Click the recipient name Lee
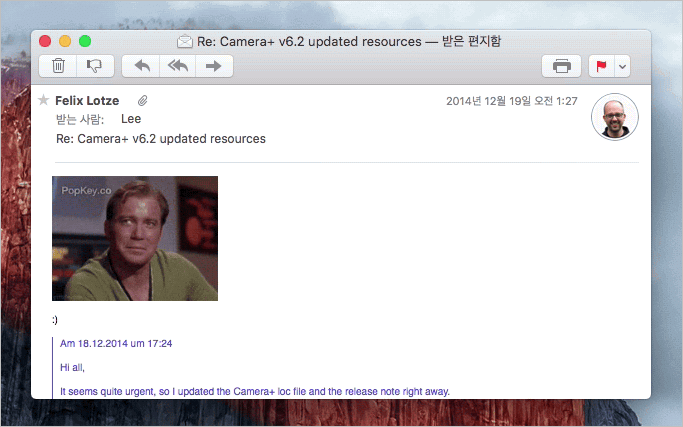 (x=131, y=119)
